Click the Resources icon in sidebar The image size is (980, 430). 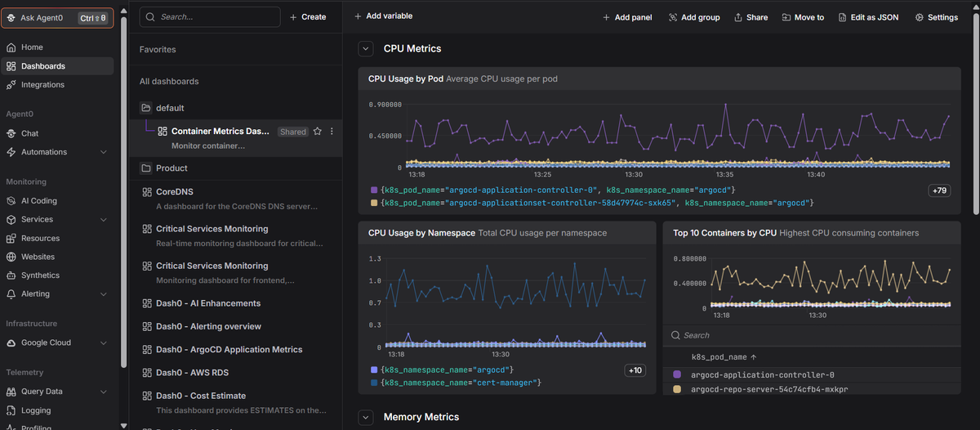pyautogui.click(x=11, y=239)
